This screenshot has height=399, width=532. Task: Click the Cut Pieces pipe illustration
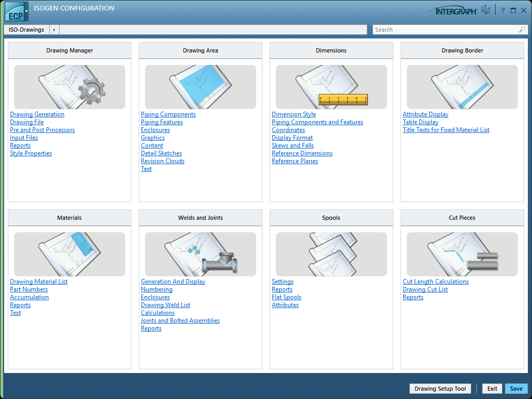(462, 254)
